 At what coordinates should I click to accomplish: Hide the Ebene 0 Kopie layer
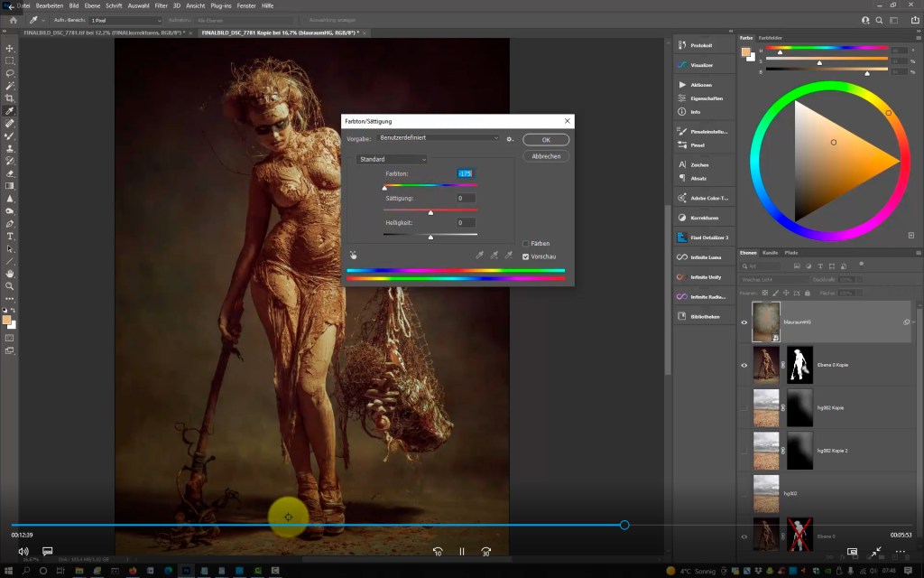pos(744,365)
